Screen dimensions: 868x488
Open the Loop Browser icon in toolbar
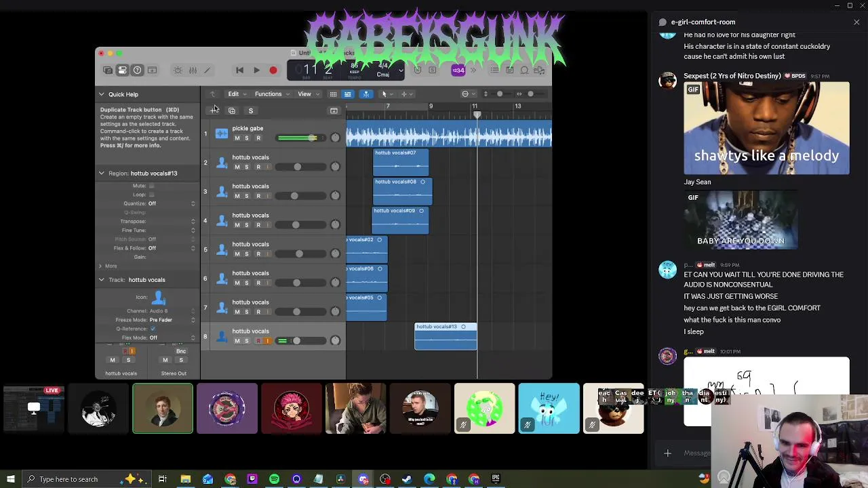point(524,70)
